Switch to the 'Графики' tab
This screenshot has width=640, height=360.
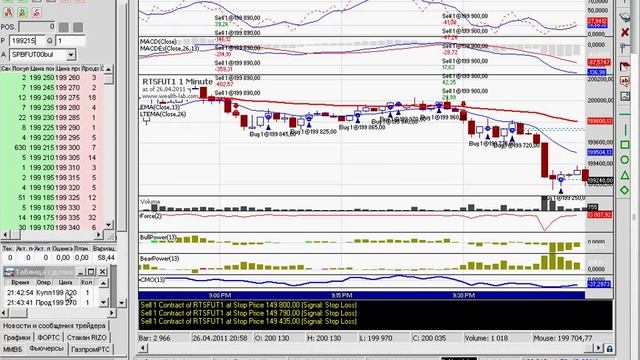(17, 338)
